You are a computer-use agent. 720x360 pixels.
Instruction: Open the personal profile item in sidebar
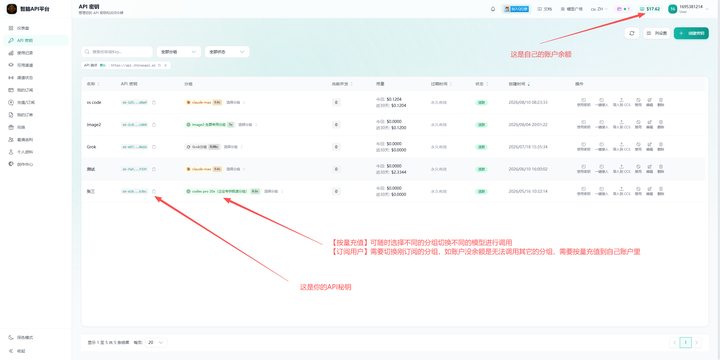click(35, 152)
